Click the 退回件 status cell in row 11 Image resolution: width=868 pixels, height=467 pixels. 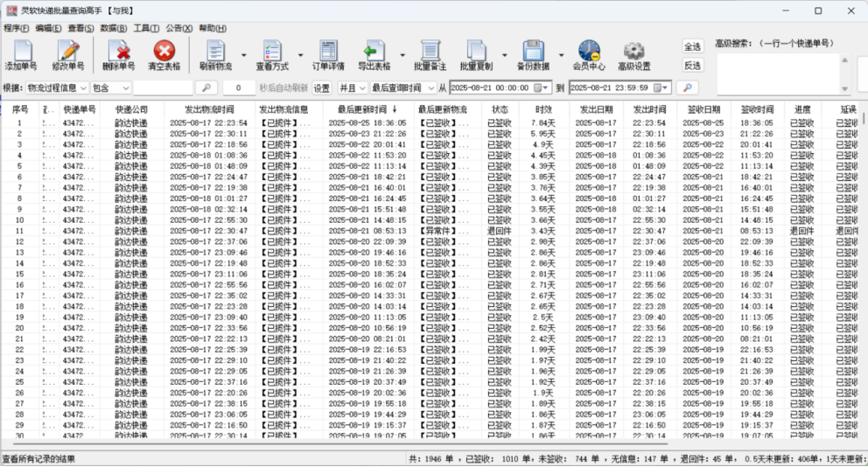tap(500, 231)
